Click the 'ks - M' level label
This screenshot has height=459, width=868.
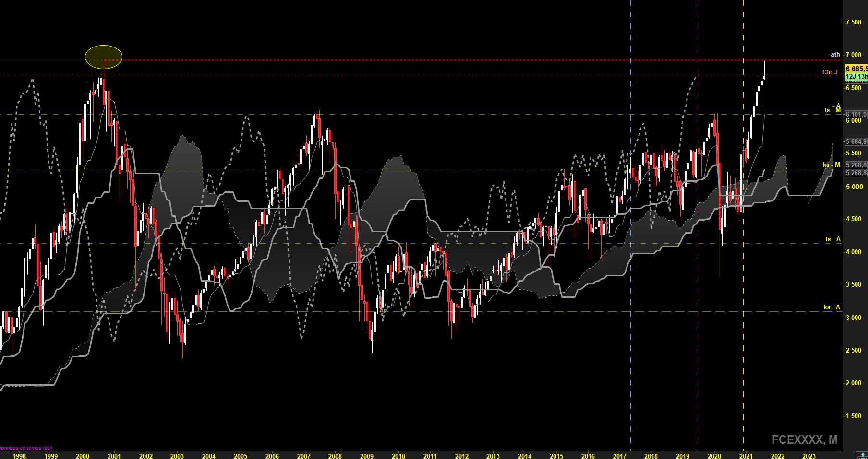(832, 165)
